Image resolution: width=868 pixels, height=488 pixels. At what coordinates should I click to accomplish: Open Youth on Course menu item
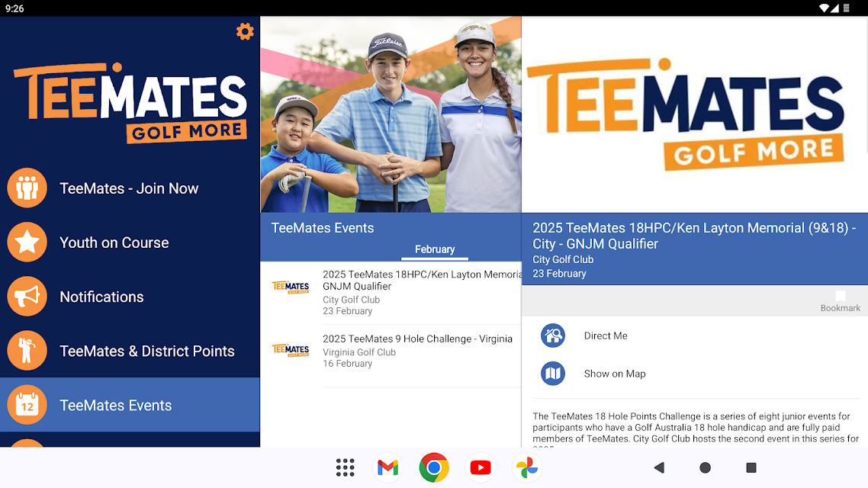coord(130,242)
